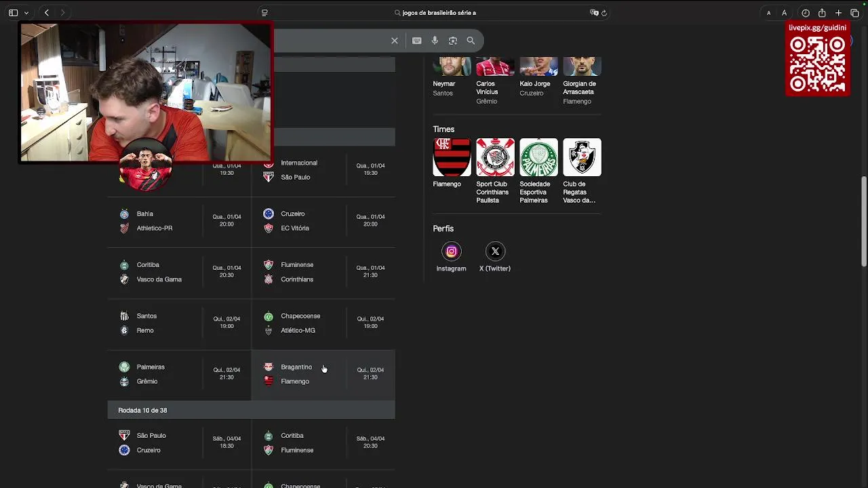The image size is (868, 488).
Task: Open a new tab
Action: click(x=839, y=13)
